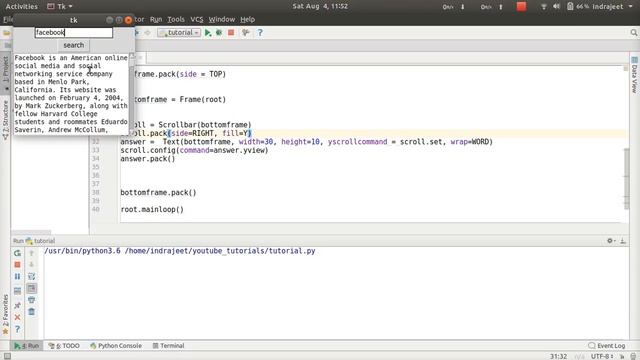Image resolution: width=640 pixels, height=360 pixels.
Task: Open the volume speaker indicator
Action: click(x=556, y=7)
